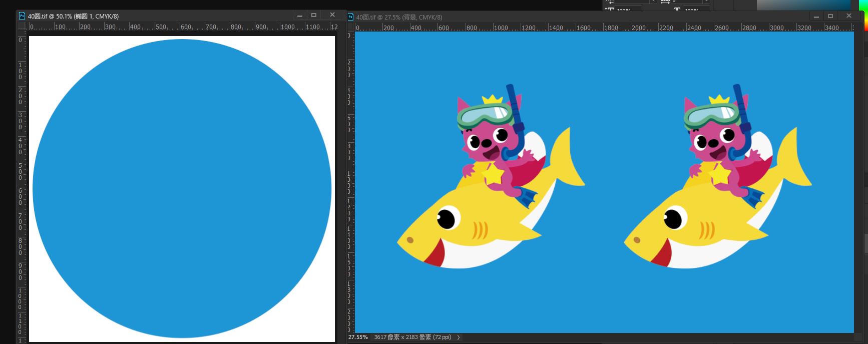Click the blue circle in the left document
The image size is (868, 344).
coord(182,189)
